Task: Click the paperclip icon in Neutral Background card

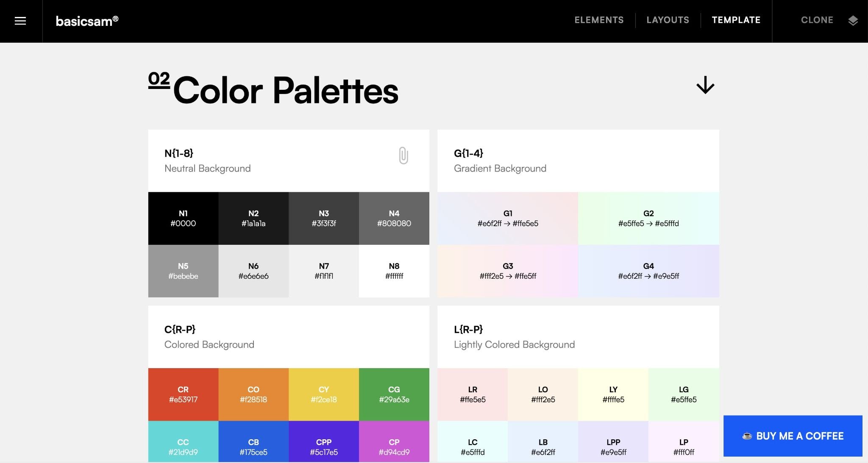Action: pos(403,155)
